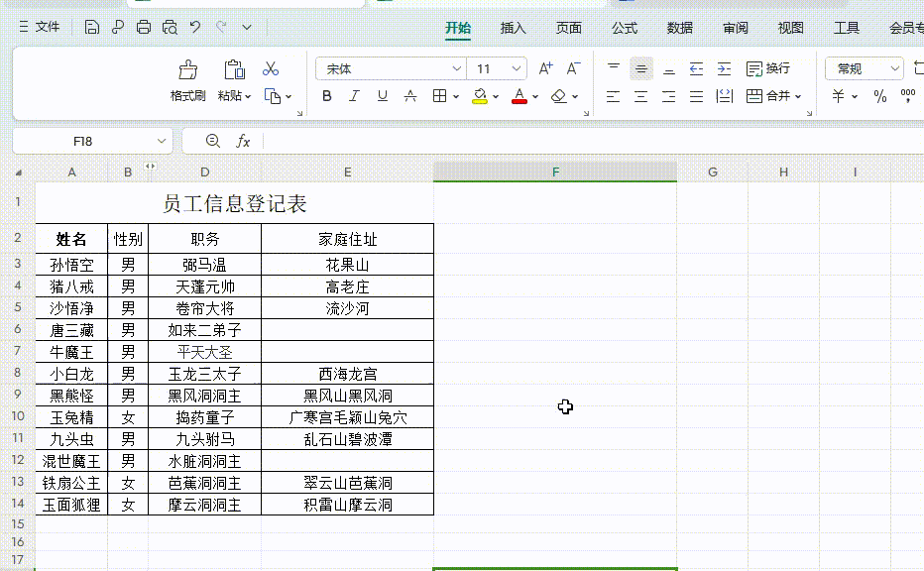The width and height of the screenshot is (924, 571).
Task: Expand the font color dropdown arrow
Action: 535,96
